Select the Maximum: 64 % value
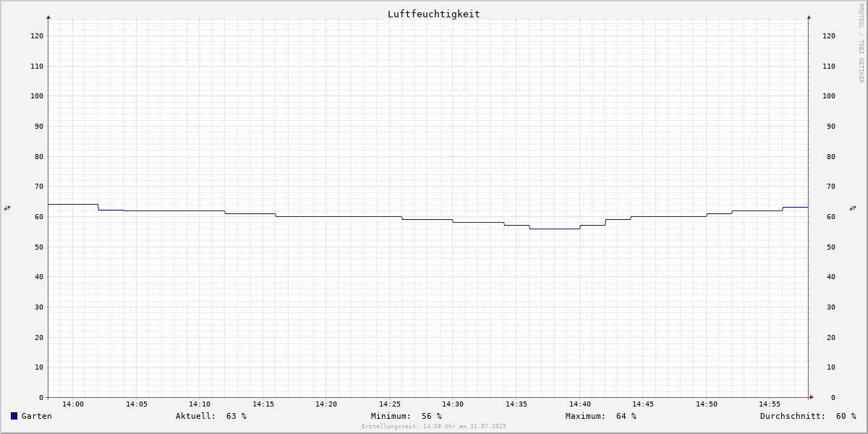This screenshot has height=434, width=868. pyautogui.click(x=601, y=416)
